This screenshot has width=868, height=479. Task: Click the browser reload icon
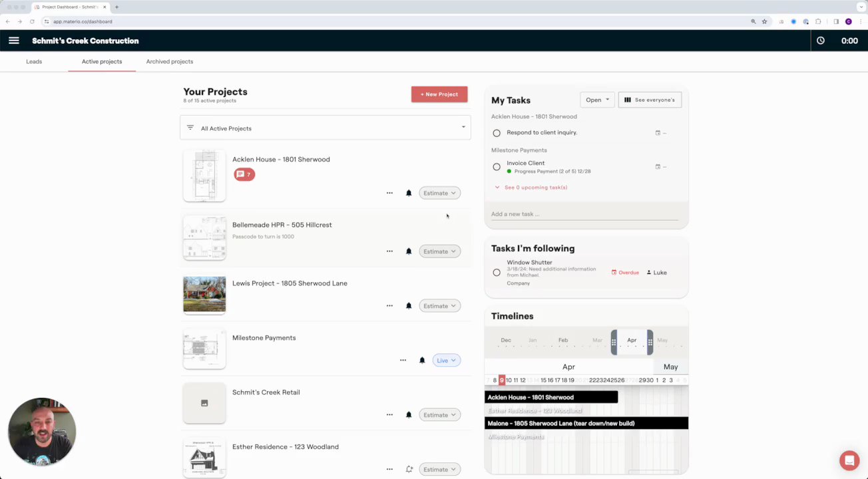click(x=32, y=21)
